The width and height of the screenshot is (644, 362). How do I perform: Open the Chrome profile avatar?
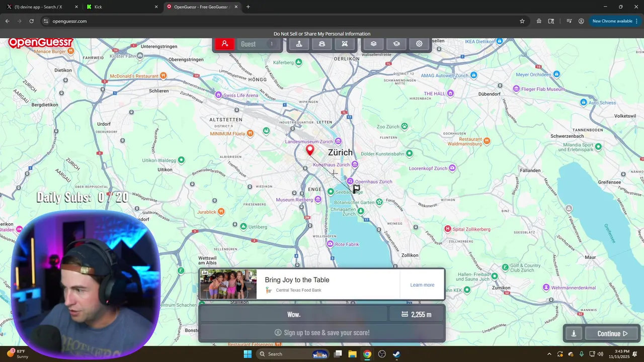[x=581, y=21]
